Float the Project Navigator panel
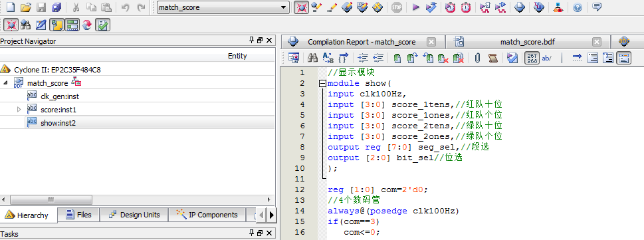 [260, 41]
